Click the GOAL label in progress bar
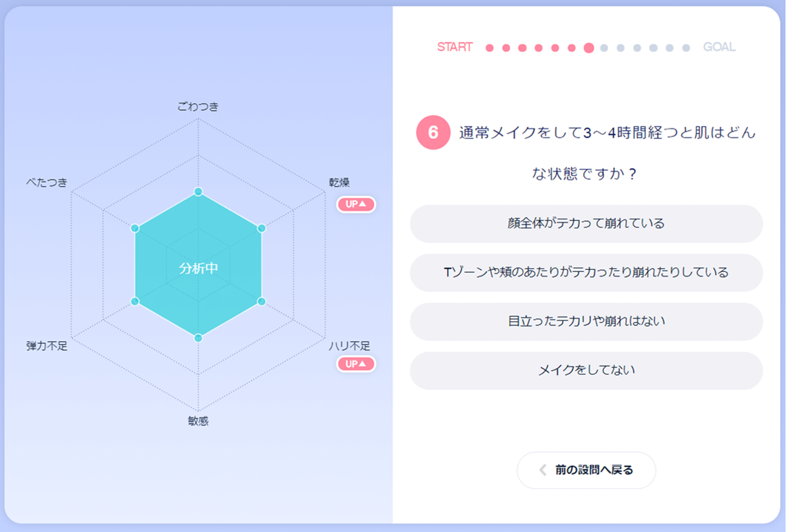Viewport: 787px width, 532px height. [719, 47]
